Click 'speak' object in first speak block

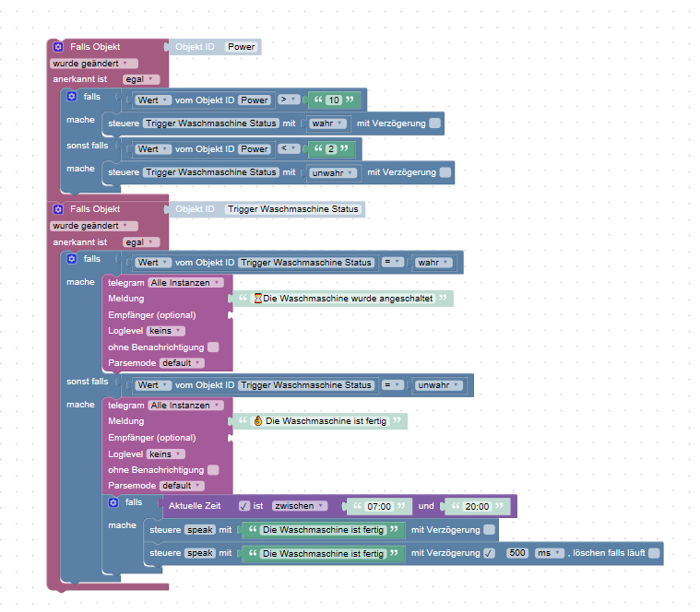coord(200,530)
